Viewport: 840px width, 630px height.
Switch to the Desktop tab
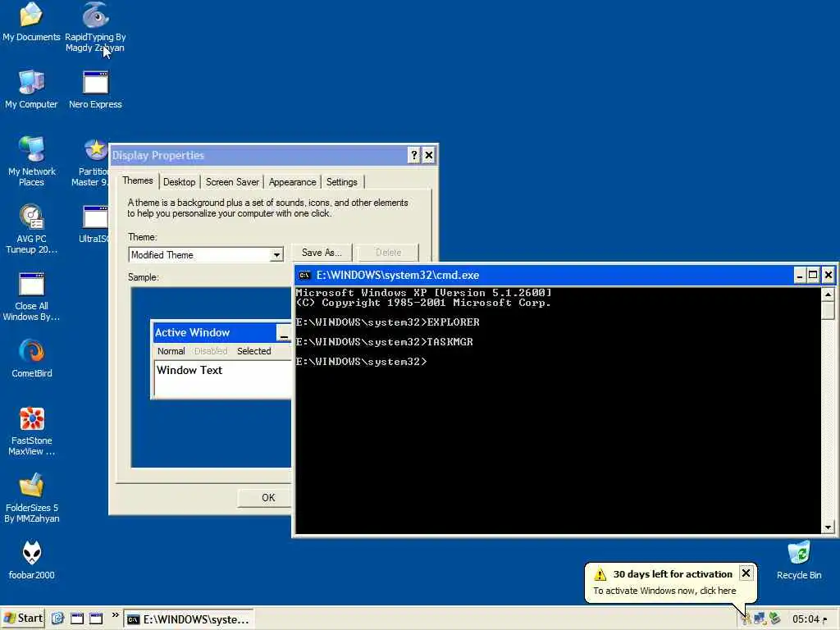click(179, 182)
